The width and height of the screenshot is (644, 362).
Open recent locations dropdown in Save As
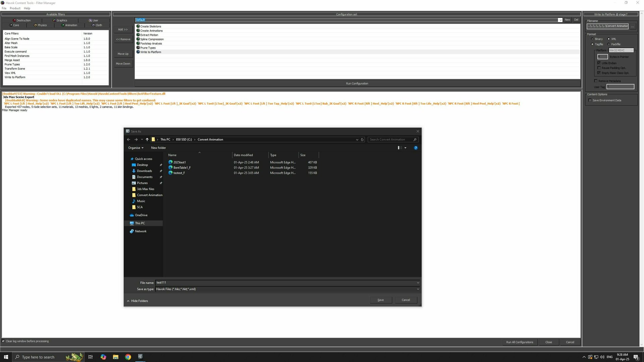tap(142, 139)
